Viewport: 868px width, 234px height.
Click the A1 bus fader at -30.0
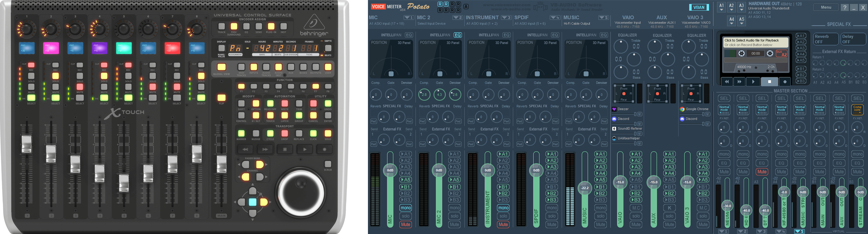[727, 206]
